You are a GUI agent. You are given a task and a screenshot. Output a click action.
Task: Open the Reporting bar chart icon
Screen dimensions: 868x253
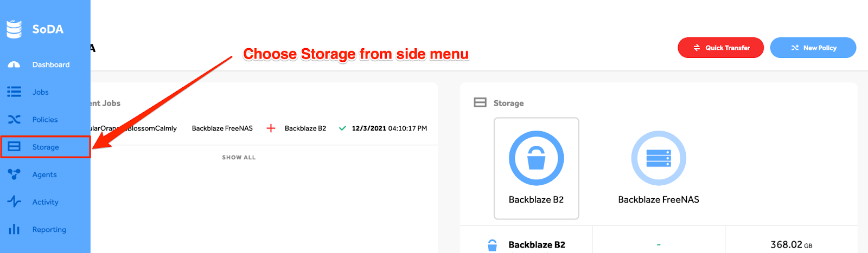coord(14,229)
